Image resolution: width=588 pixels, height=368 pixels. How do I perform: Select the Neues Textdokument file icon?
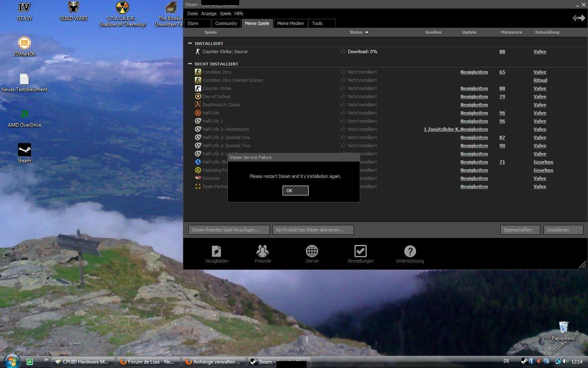[24, 82]
